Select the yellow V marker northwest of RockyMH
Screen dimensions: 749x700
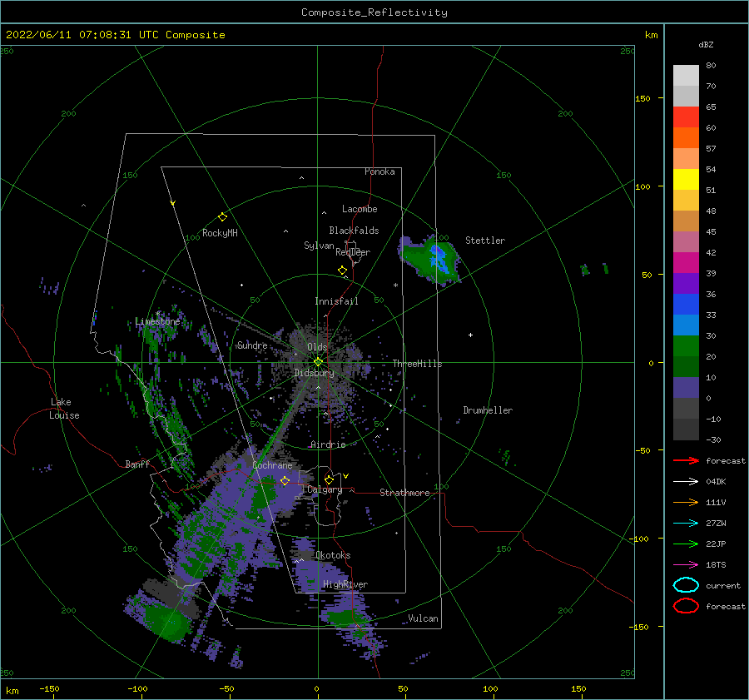coord(173,203)
